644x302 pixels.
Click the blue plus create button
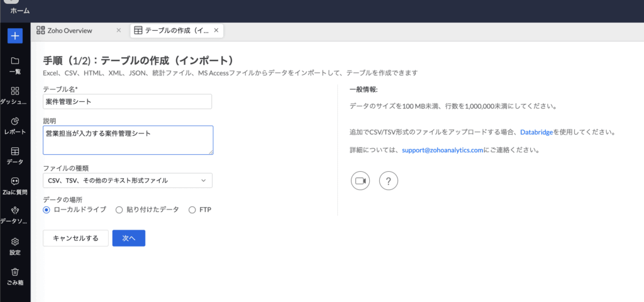(x=15, y=36)
